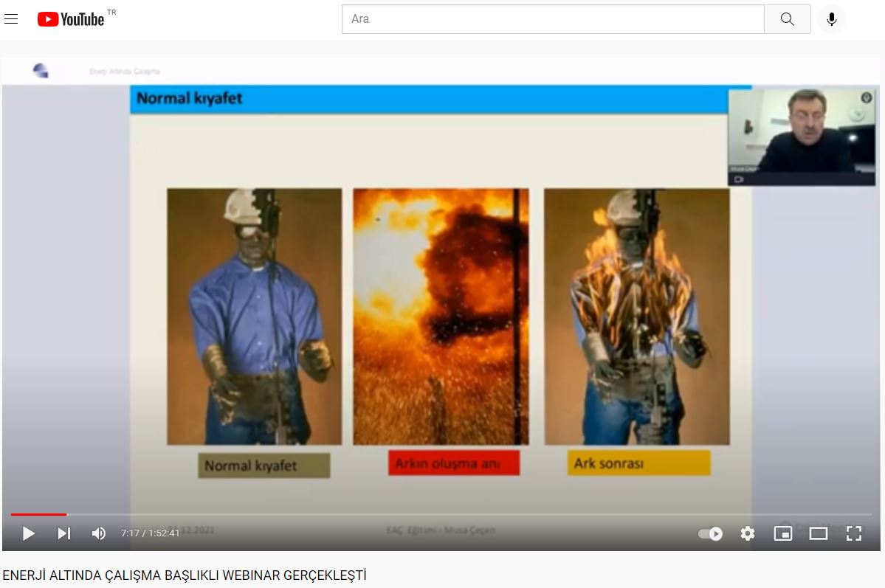
Task: Click the arc explosion photo
Action: point(441,317)
